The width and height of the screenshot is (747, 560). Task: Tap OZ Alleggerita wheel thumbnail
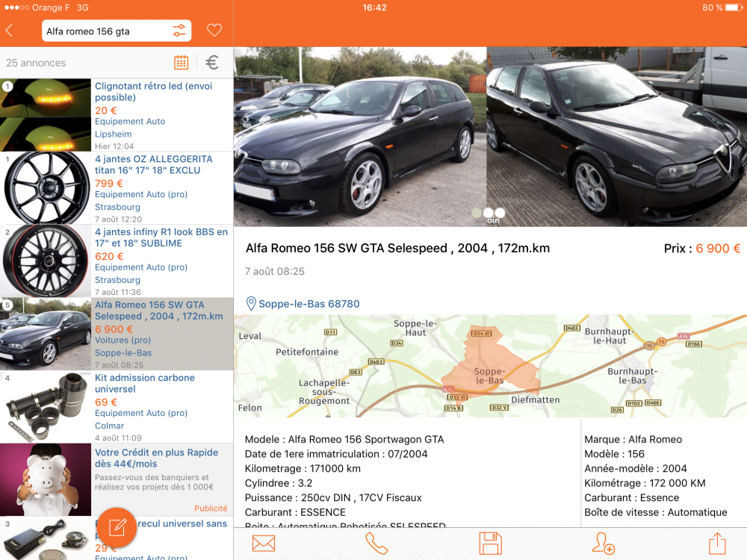click(46, 188)
